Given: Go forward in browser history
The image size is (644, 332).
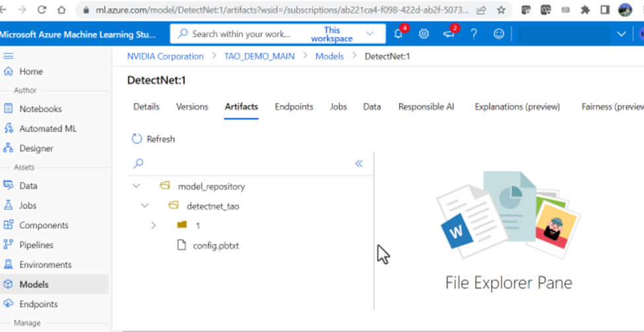Looking at the screenshot, I should 22,10.
